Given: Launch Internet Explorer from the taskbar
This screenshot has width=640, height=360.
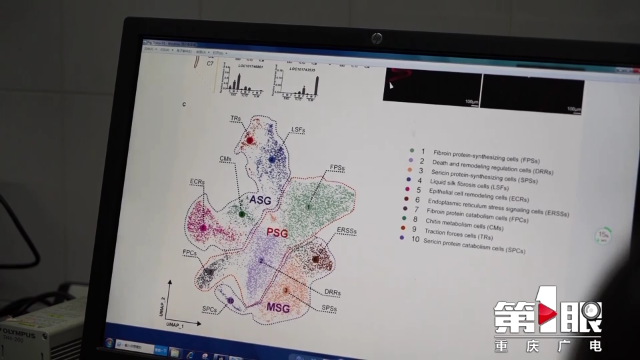Looking at the screenshot, I should 191,355.
